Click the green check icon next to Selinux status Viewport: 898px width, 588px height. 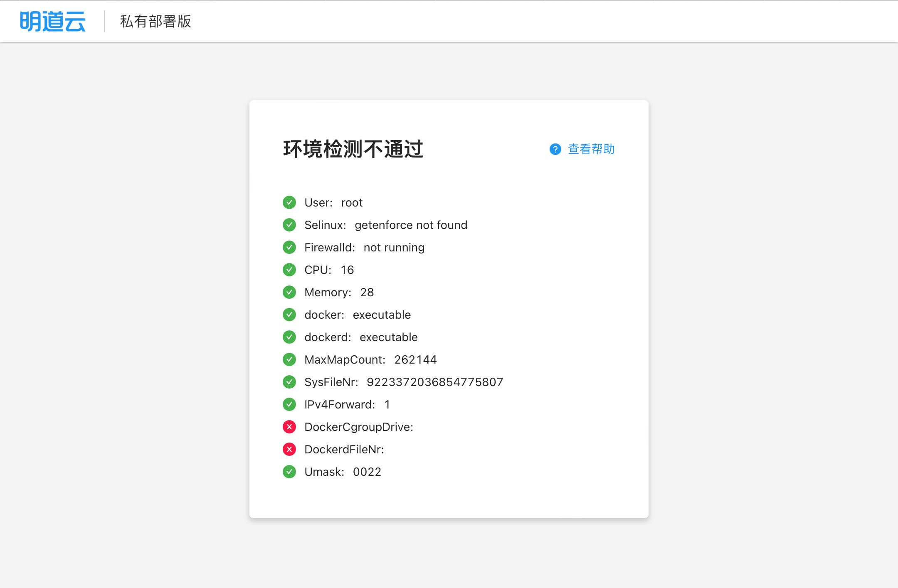[289, 225]
